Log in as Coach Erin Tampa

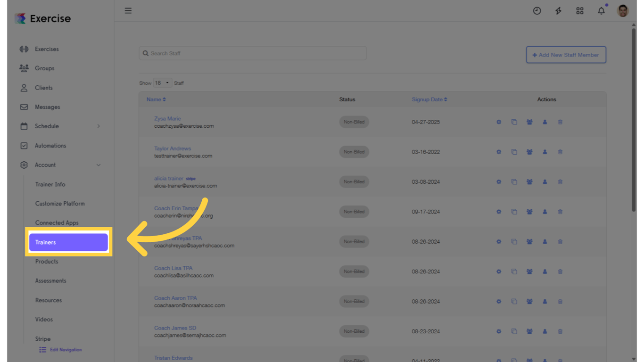pos(545,212)
